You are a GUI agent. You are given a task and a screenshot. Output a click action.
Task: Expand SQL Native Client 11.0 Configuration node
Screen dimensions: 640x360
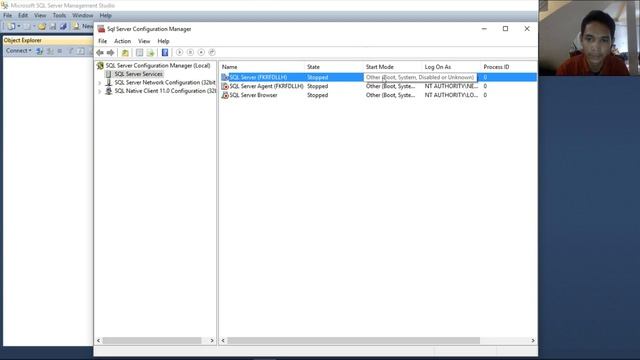(x=100, y=91)
